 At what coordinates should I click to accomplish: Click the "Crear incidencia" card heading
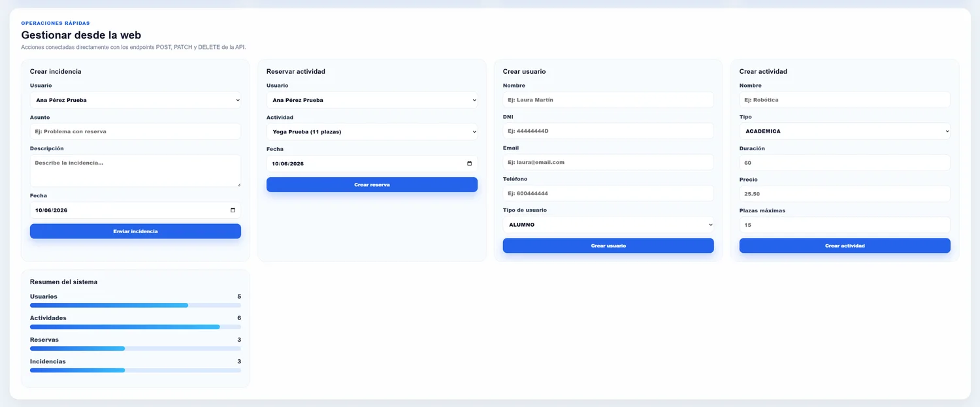pyautogui.click(x=56, y=71)
